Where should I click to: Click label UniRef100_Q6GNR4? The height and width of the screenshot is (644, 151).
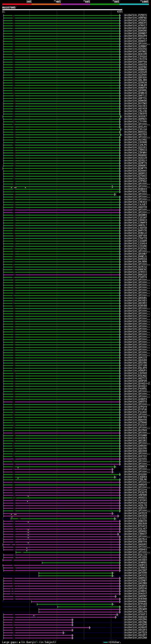[x=135, y=215]
